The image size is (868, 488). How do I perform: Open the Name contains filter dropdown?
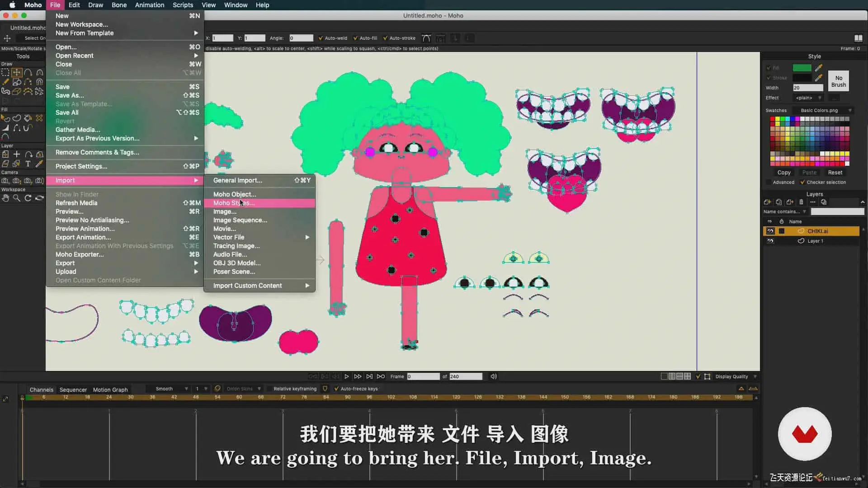[x=785, y=211]
